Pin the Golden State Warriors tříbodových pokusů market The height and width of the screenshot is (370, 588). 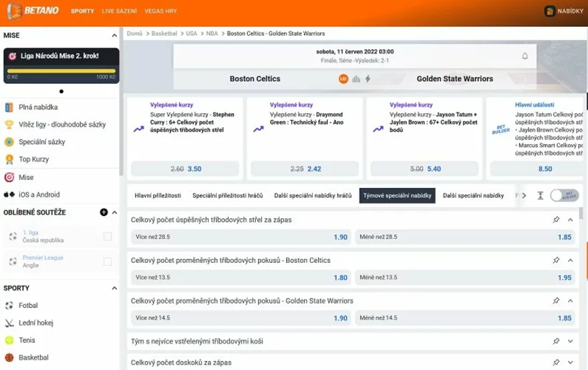tap(556, 301)
